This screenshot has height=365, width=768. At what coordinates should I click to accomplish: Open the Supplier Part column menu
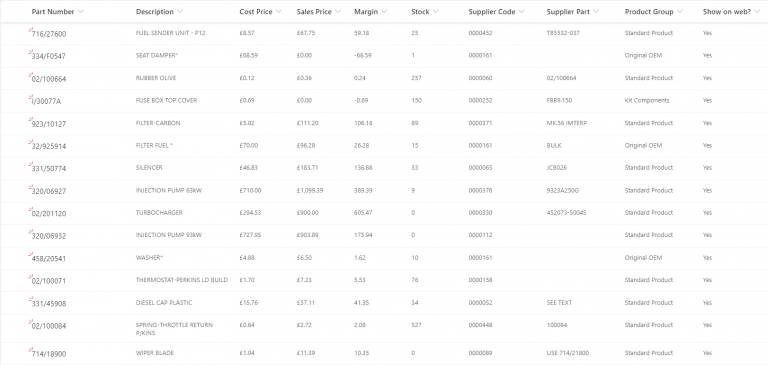click(596, 11)
